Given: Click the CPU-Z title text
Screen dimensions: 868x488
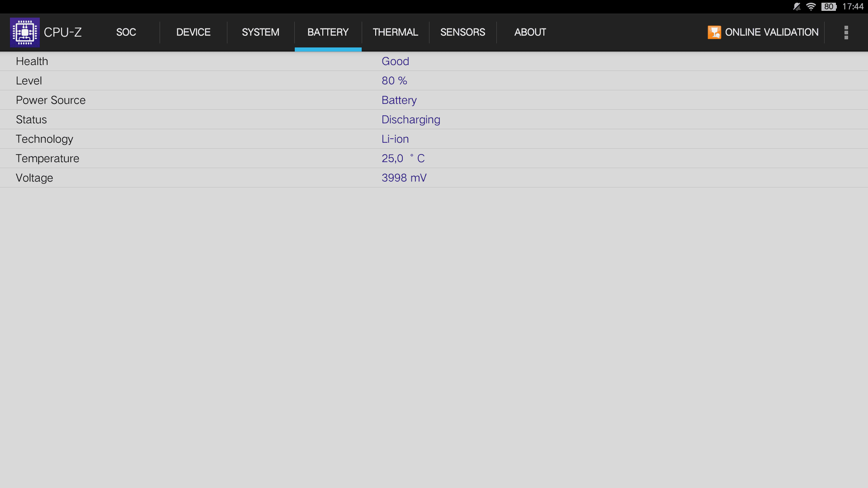Looking at the screenshot, I should [63, 33].
